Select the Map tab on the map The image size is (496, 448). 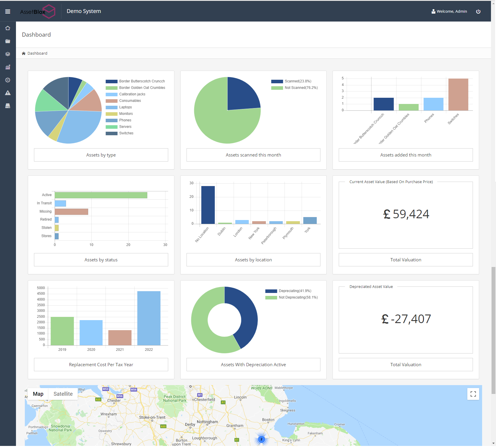tap(38, 394)
